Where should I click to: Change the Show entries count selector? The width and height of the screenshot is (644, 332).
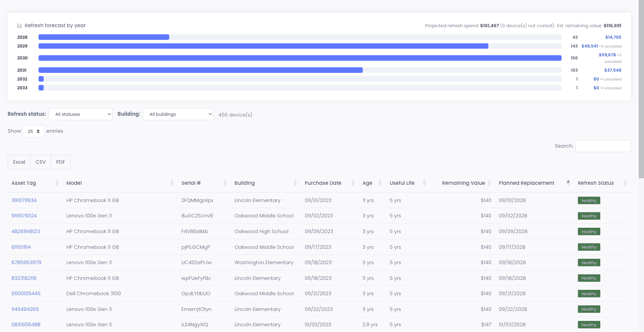pyautogui.click(x=34, y=131)
